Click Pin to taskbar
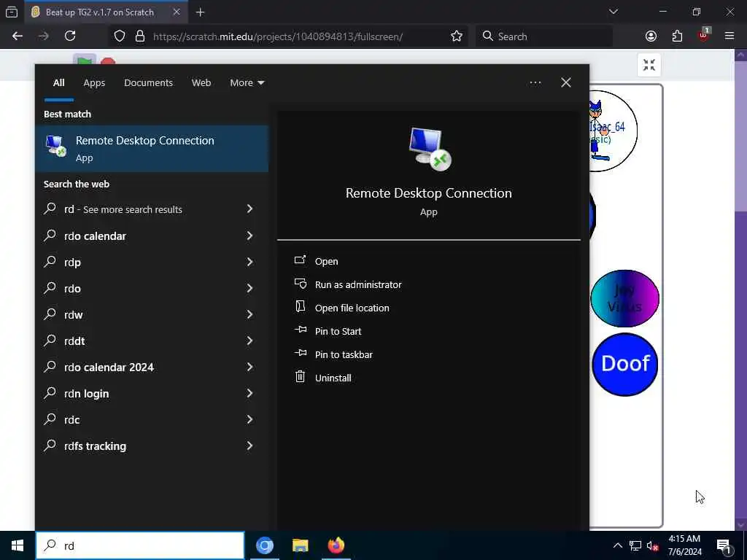 tap(344, 355)
